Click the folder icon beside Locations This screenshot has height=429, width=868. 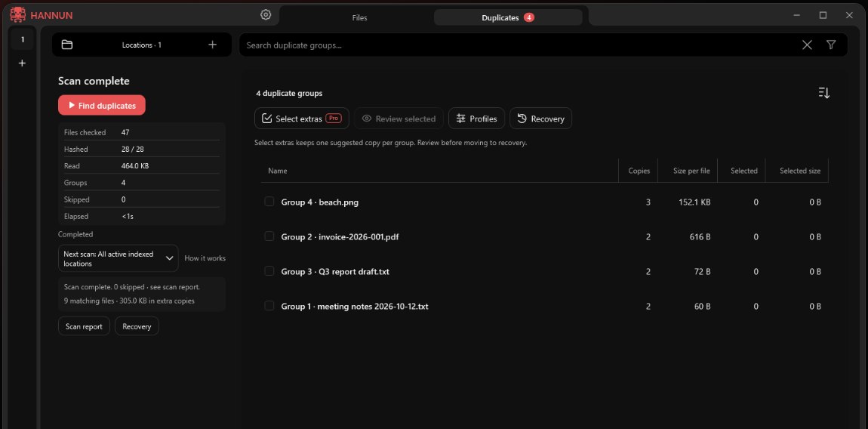pyautogui.click(x=67, y=45)
